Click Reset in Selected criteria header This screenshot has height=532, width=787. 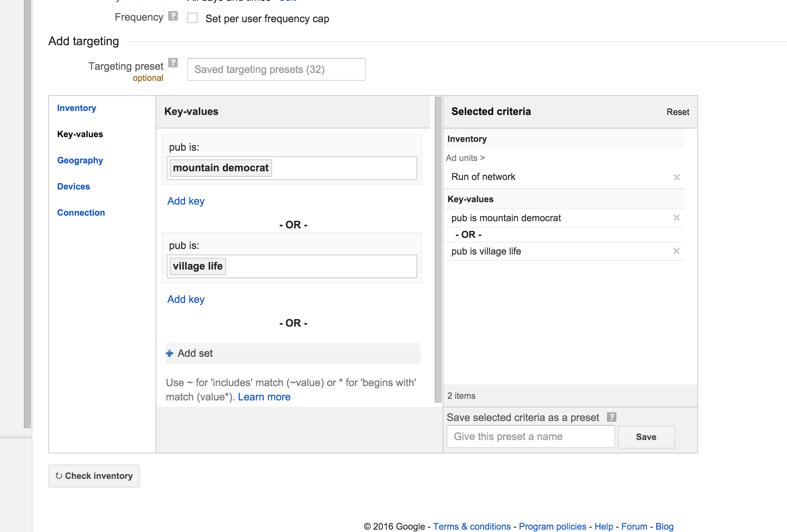(678, 112)
